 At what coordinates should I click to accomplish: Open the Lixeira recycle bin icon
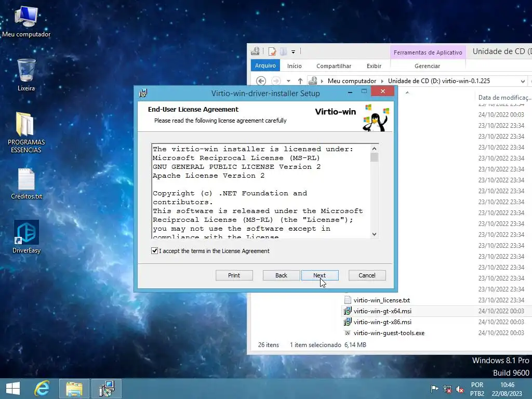tap(26, 75)
